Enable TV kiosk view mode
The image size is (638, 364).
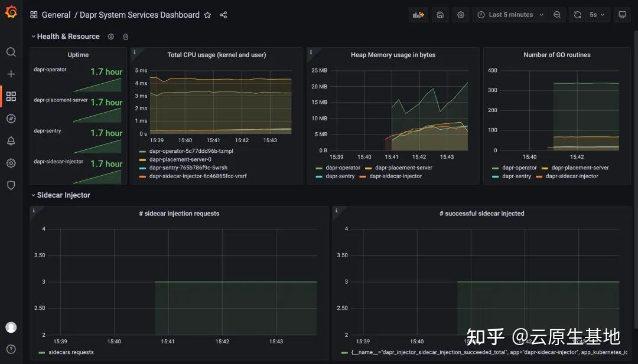(622, 14)
